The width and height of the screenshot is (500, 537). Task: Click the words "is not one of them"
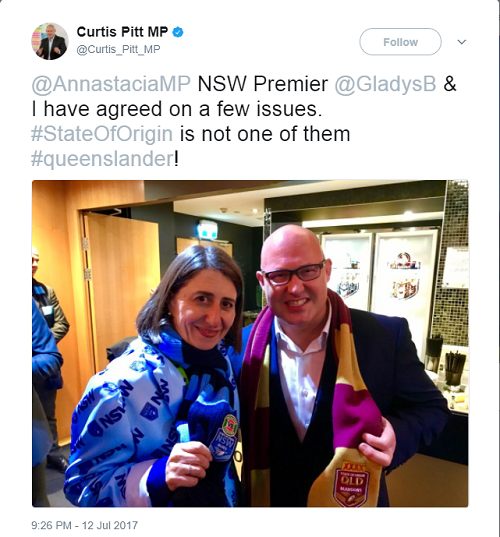coord(265,134)
